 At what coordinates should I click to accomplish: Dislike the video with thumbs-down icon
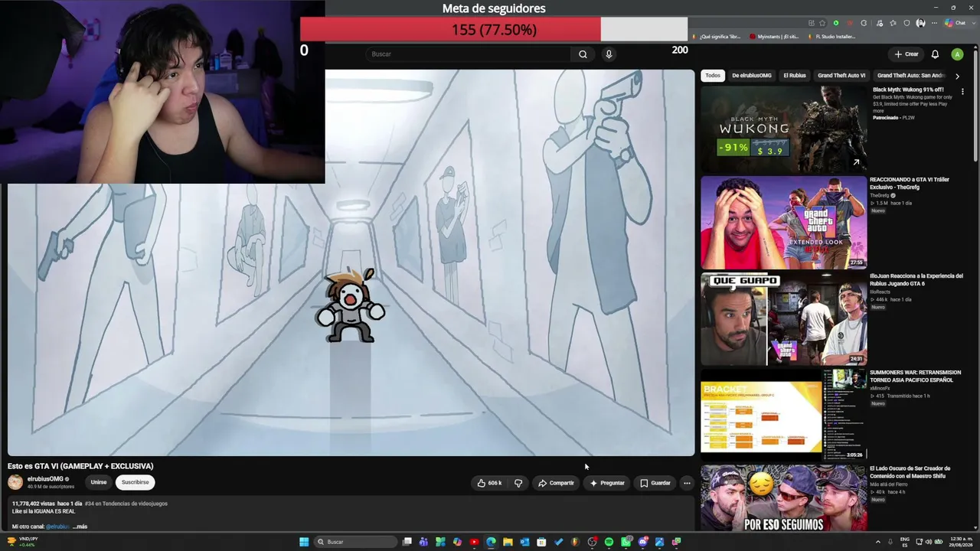(x=518, y=483)
